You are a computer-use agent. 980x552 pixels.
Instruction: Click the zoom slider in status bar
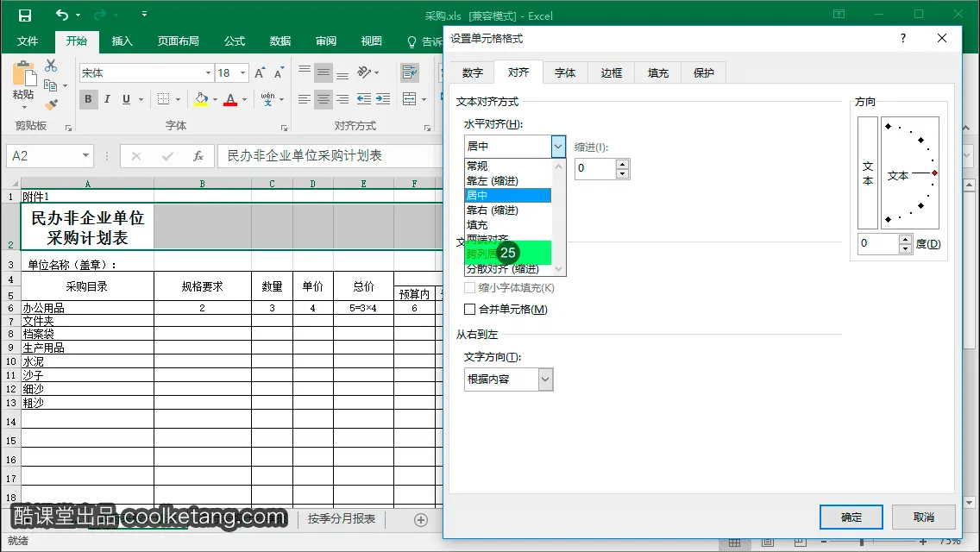coord(861,542)
